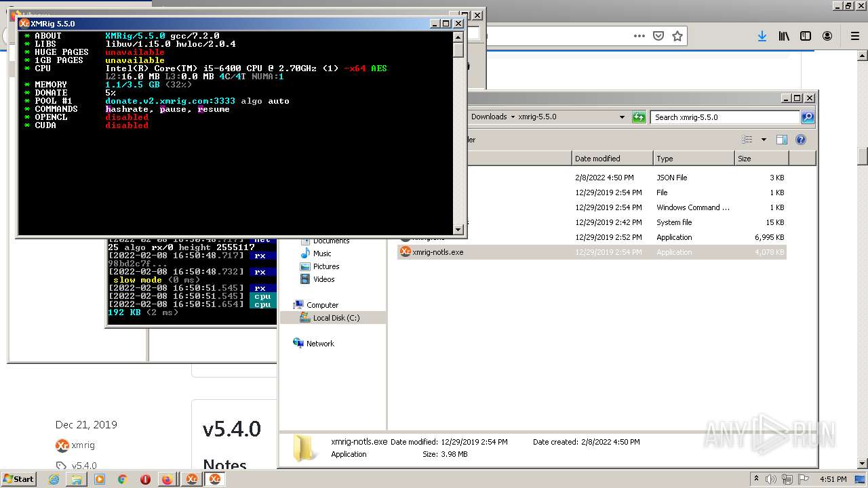Open Internet Explorer from taskbar
This screenshot has height=488, width=868.
coord(54,479)
